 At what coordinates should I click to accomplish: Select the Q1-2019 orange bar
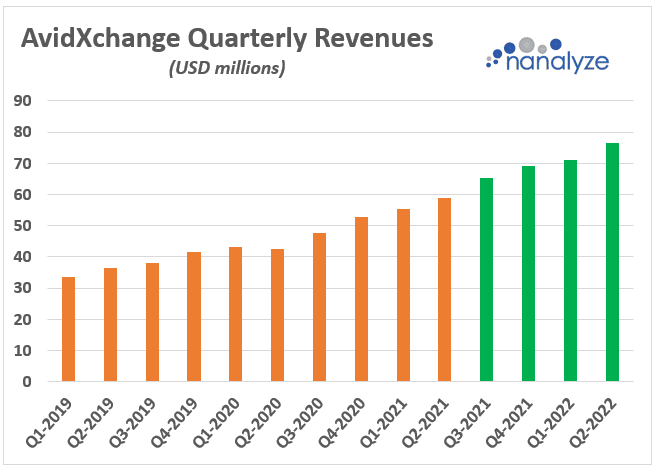pos(68,329)
